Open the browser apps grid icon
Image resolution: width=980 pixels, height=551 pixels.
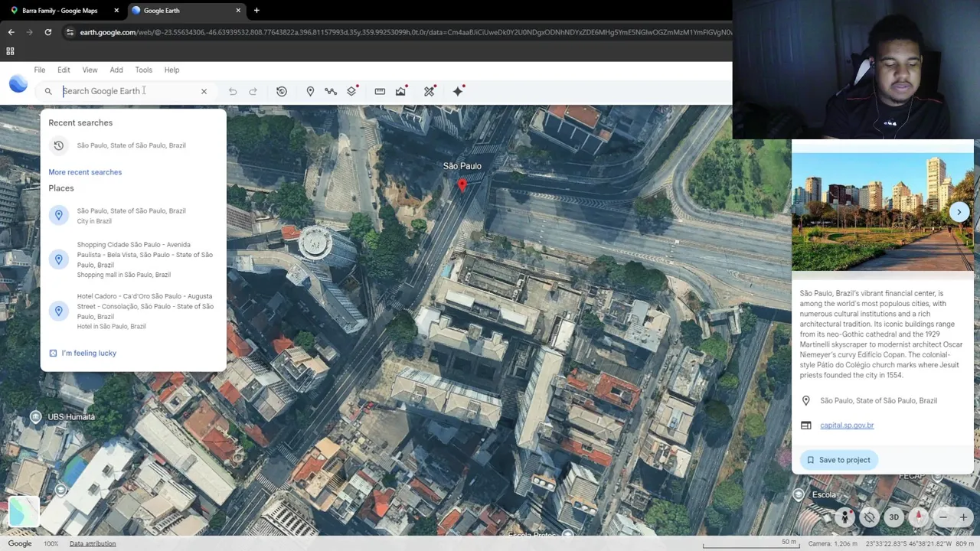coord(10,51)
